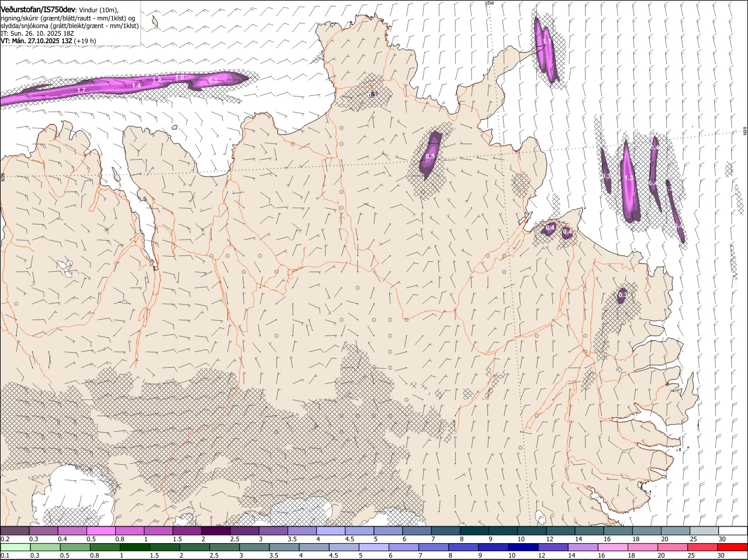Image resolution: width=748 pixels, height=560 pixels.
Task: Click the 1.0 value on the snow band
Action: coord(179,77)
